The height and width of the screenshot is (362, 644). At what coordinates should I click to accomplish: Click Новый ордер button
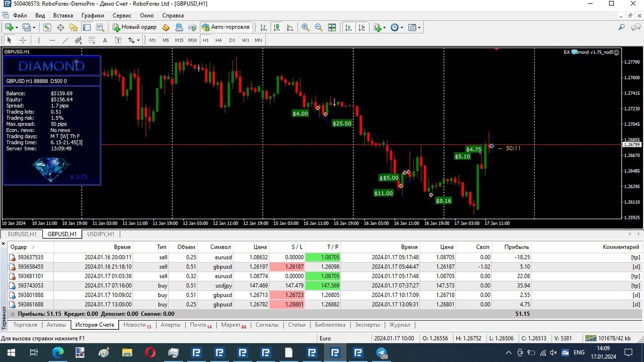134,27
